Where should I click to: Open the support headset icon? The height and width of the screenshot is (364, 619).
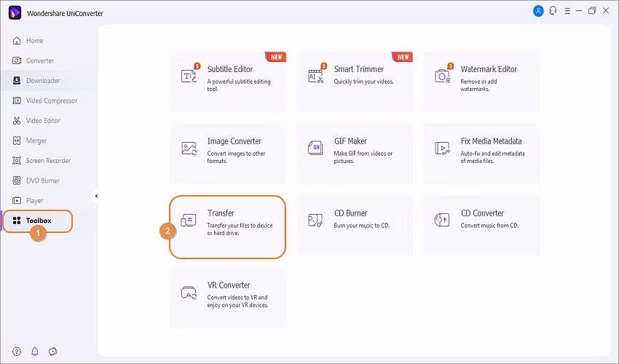pos(553,11)
